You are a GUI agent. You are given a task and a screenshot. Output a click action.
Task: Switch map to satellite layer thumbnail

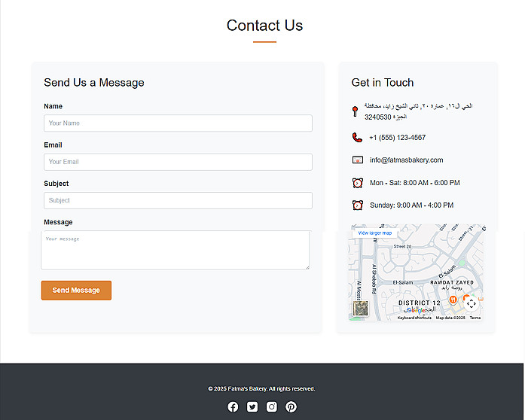[x=361, y=308]
